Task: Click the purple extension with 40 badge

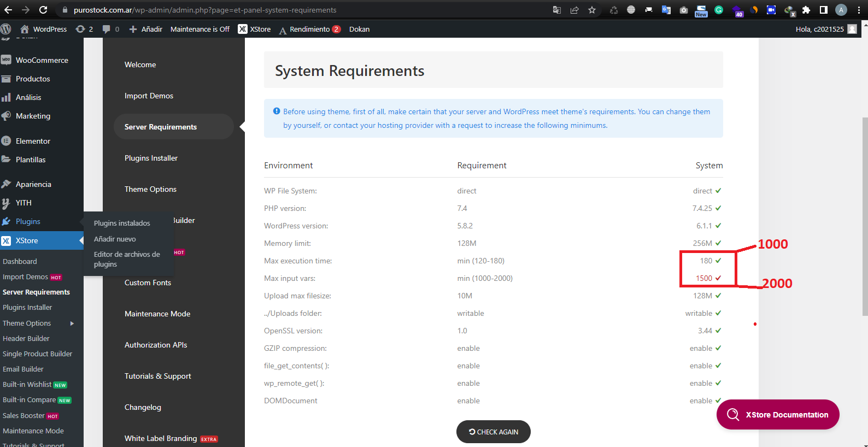Action: click(x=737, y=10)
